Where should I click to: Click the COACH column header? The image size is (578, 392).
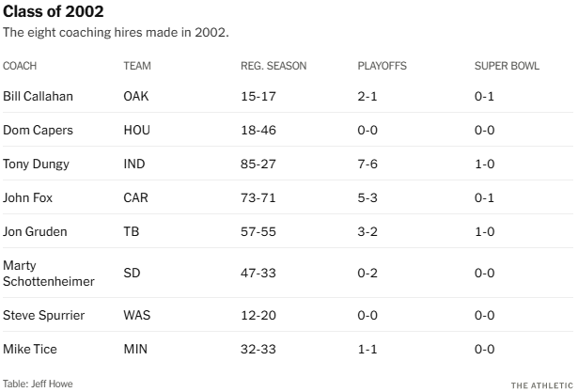click(20, 66)
